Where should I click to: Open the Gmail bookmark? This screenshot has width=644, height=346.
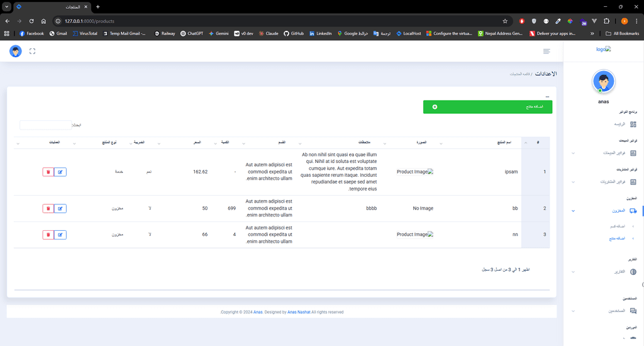58,33
